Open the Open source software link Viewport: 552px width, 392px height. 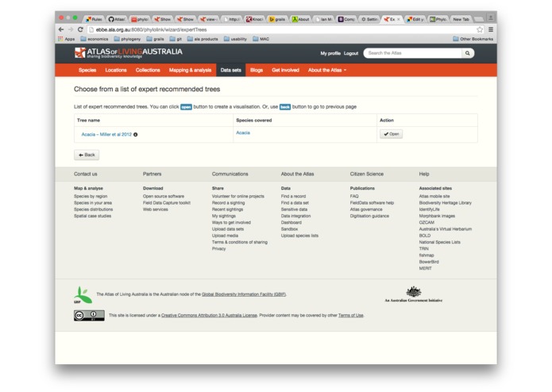(x=164, y=197)
